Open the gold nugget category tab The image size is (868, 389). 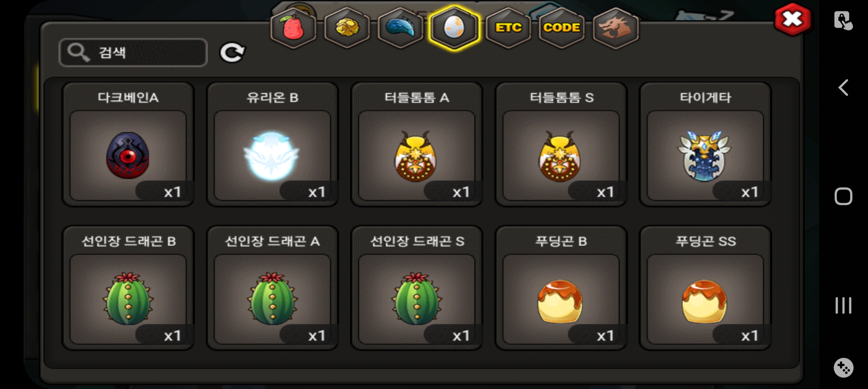tap(347, 28)
